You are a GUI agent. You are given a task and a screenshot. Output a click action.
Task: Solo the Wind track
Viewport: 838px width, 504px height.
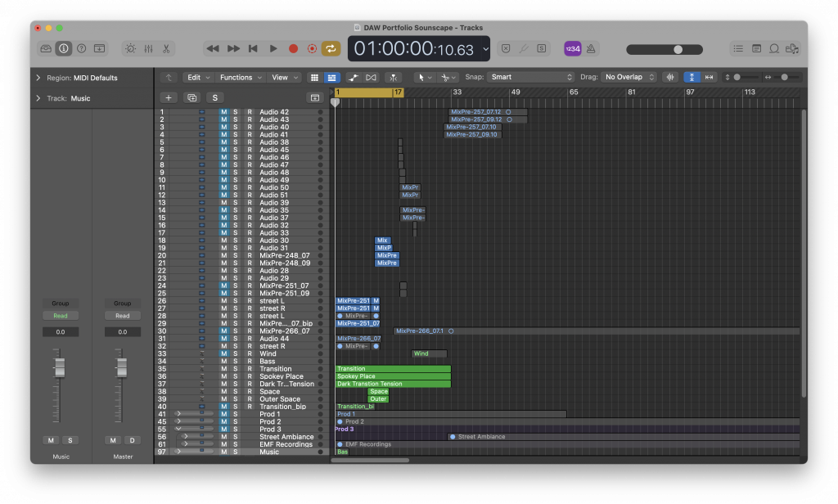pos(235,353)
